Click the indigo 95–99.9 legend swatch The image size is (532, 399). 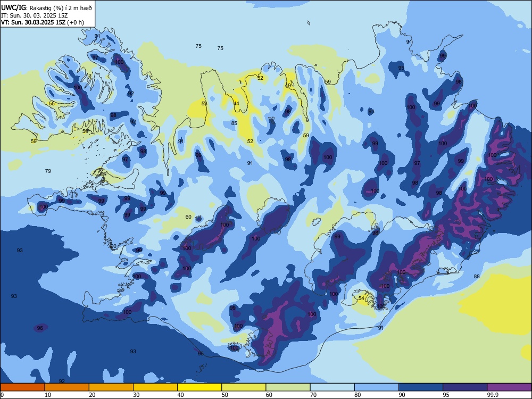465,387
